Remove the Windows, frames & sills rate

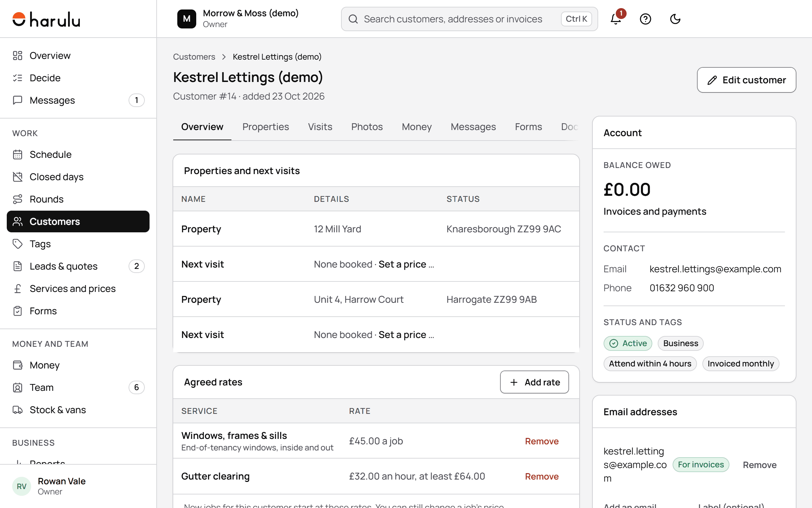tap(542, 441)
